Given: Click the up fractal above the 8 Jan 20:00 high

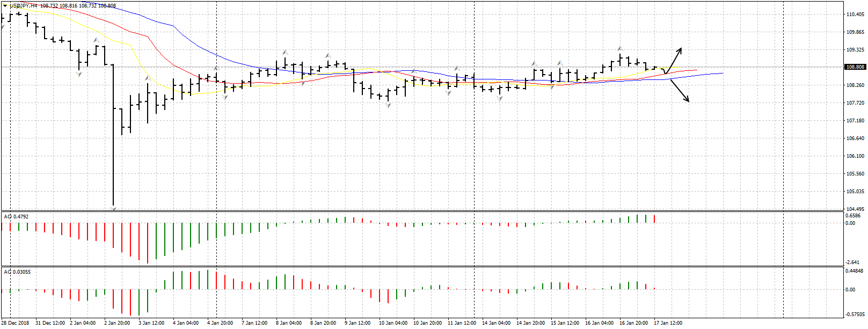Looking at the screenshot, I should pyautogui.click(x=327, y=55).
